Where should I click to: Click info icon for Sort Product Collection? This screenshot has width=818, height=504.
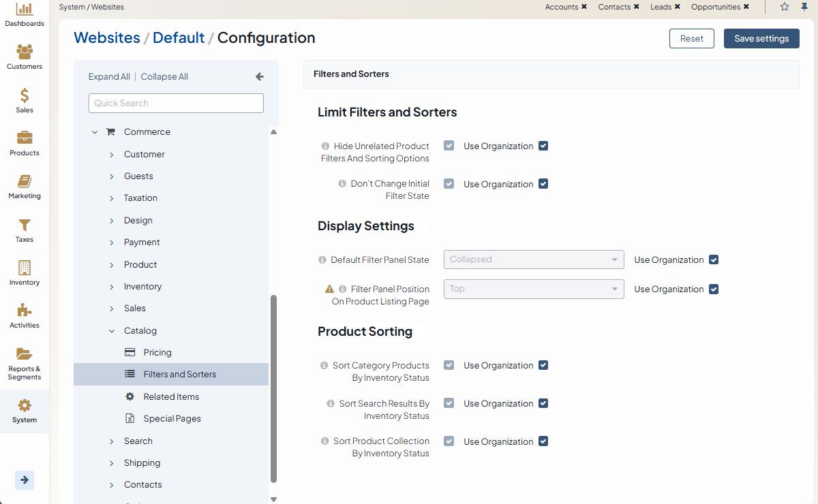(325, 441)
